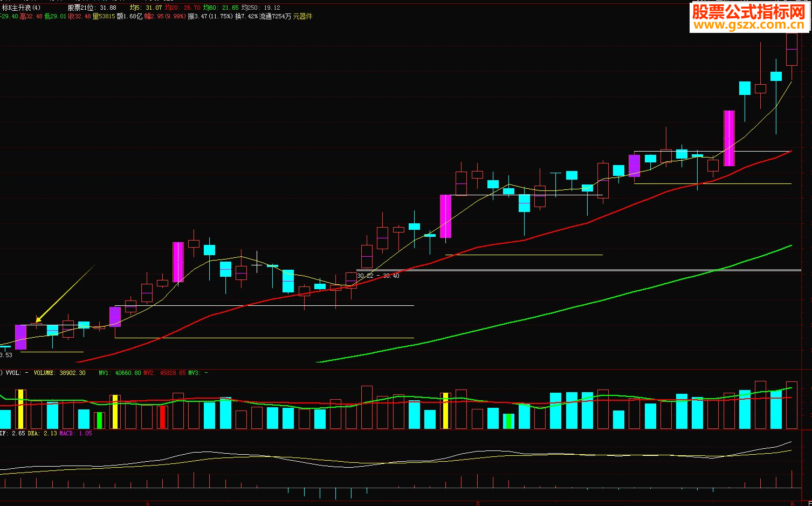Click the thick gray horizontal price line
Viewport: 812px width, 506px height.
(579, 270)
